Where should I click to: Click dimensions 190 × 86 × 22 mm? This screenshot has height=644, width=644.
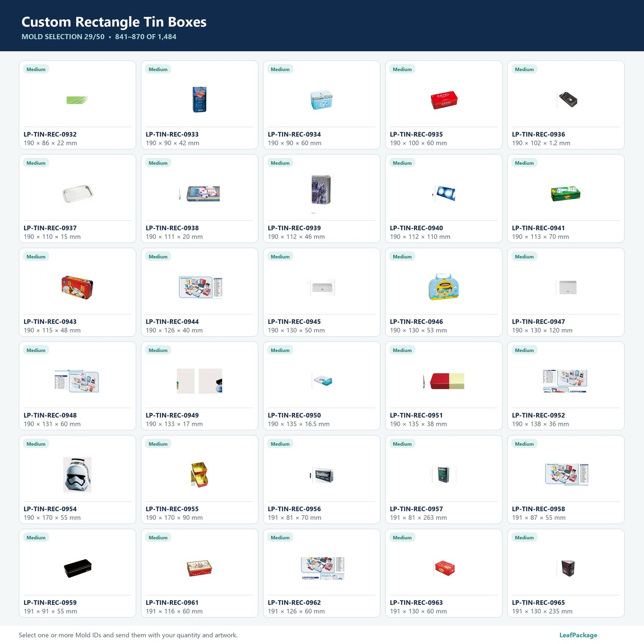[x=51, y=143]
